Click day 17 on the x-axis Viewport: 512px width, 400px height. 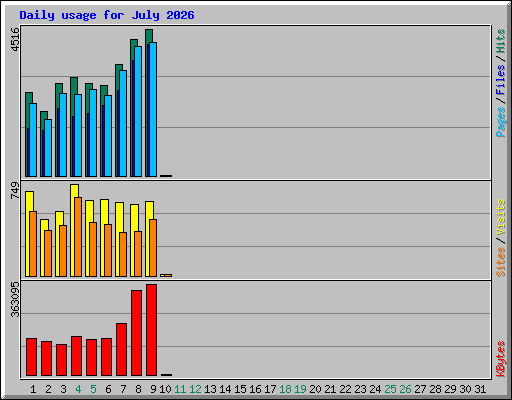tap(270, 389)
